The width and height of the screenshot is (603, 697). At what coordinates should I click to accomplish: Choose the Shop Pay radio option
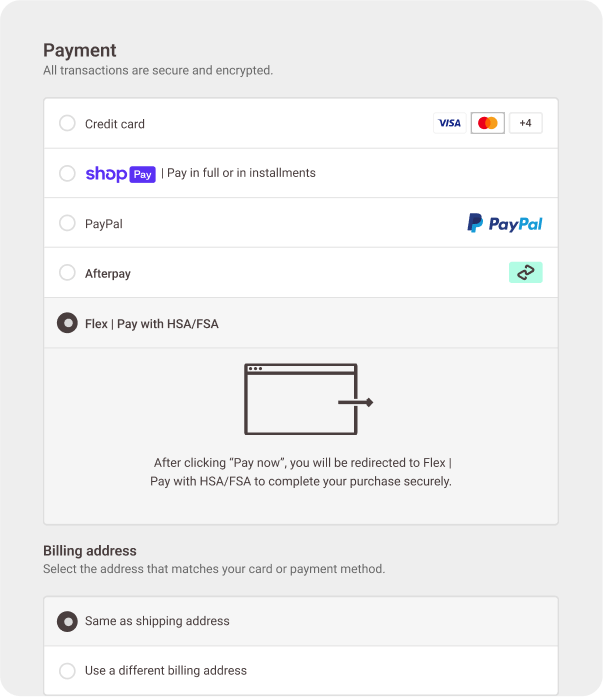pyautogui.click(x=67, y=173)
